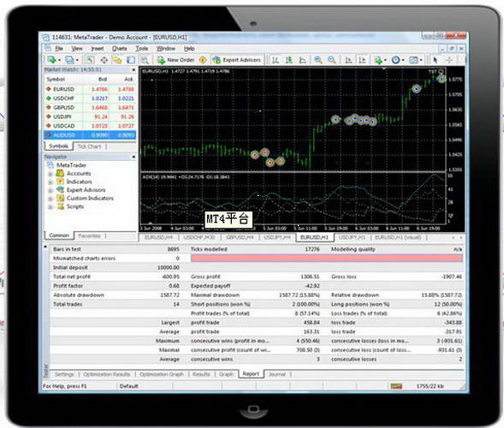Open the Templates toolbar icon
504x428 pixels.
[413, 60]
